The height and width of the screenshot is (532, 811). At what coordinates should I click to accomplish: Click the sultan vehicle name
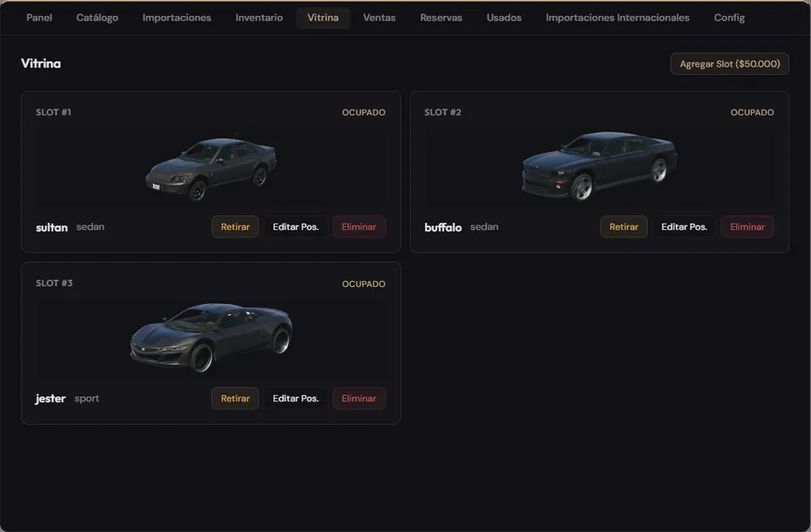point(52,227)
